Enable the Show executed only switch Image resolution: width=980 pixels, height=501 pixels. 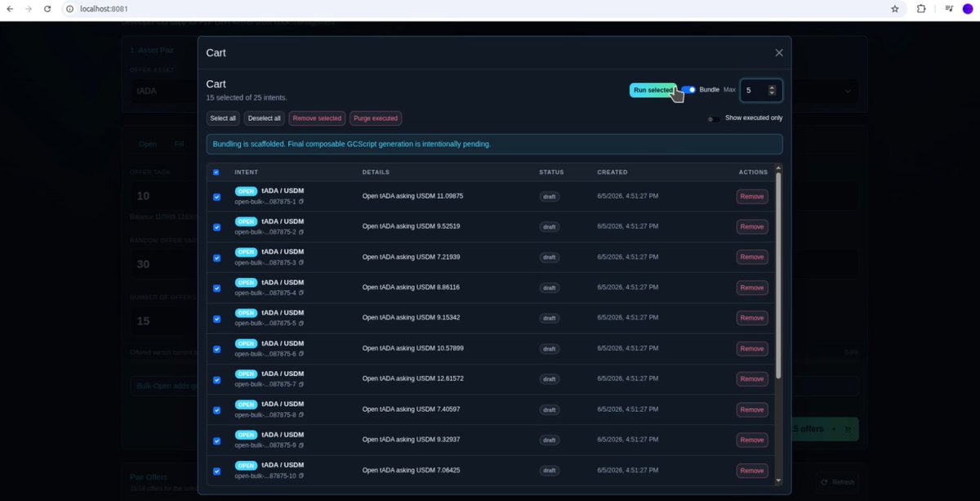(714, 119)
